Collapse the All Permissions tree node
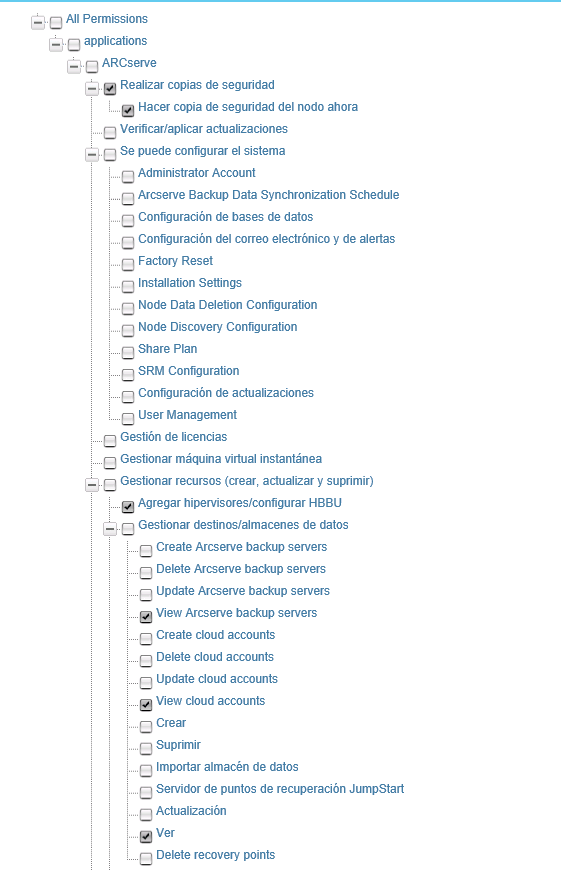561x870 pixels. pos(38,23)
